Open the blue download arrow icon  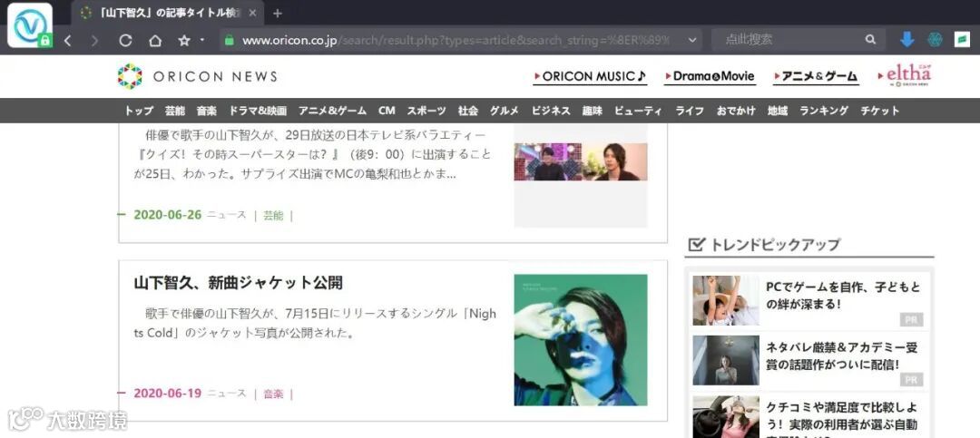click(906, 39)
